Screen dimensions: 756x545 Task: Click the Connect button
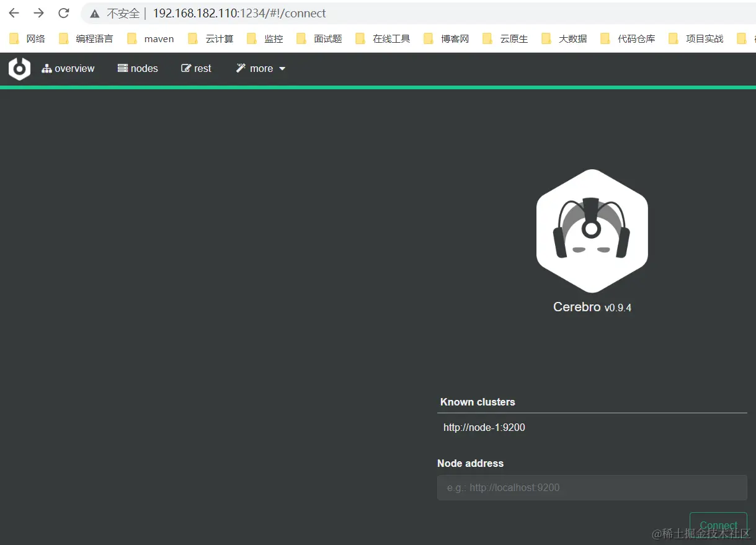tap(718, 525)
